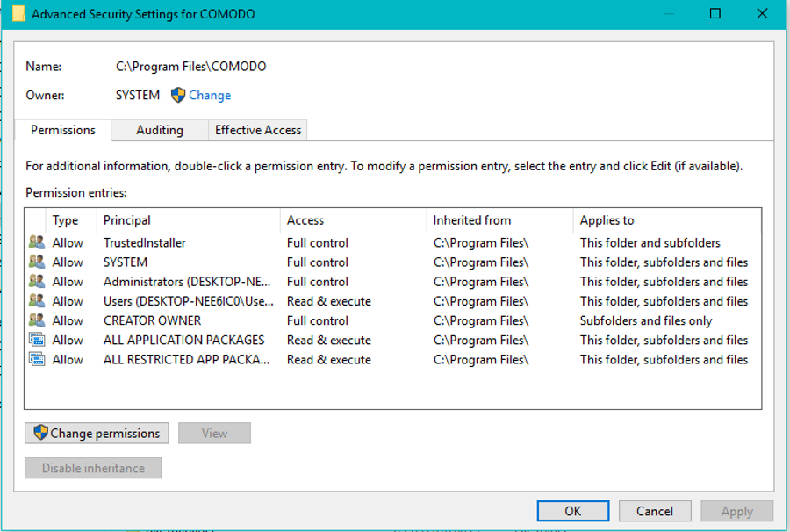Image resolution: width=790 pixels, height=532 pixels.
Task: Maximize the Advanced Security Settings window
Action: 715,13
